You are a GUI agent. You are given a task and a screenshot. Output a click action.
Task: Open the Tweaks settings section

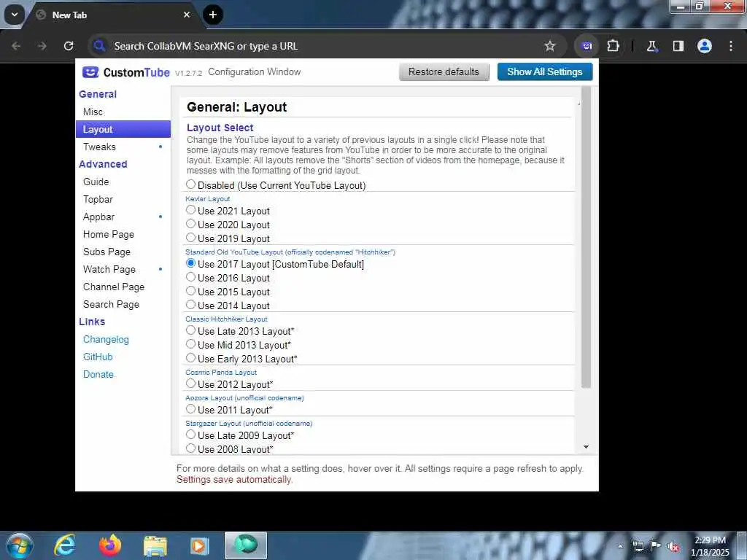[123, 147]
